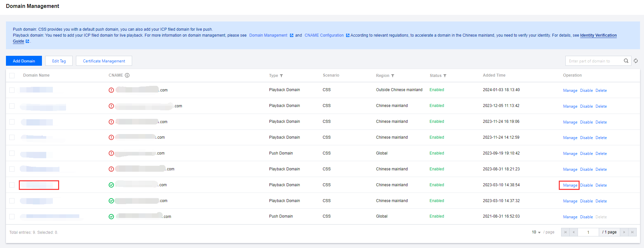Go to next page pagination arrow
Screen dimensions: 644x248
point(624,232)
